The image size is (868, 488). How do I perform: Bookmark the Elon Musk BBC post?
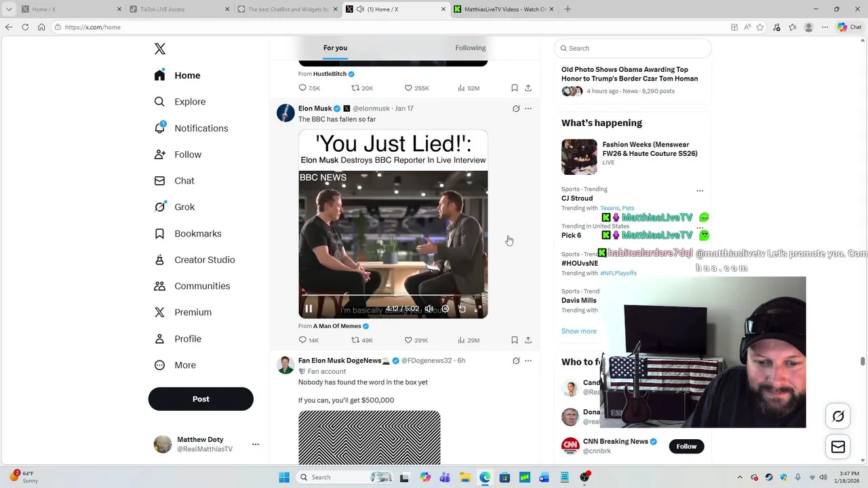click(515, 340)
